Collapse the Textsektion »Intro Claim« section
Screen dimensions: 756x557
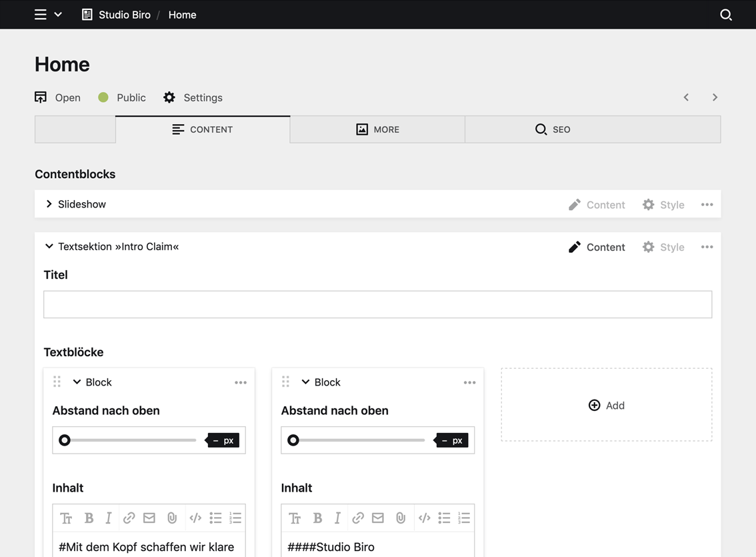click(x=49, y=246)
